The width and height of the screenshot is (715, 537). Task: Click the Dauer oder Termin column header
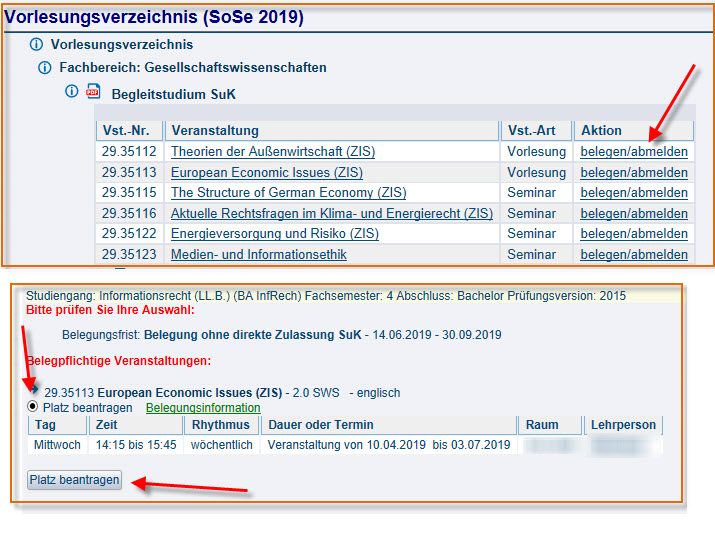389,425
